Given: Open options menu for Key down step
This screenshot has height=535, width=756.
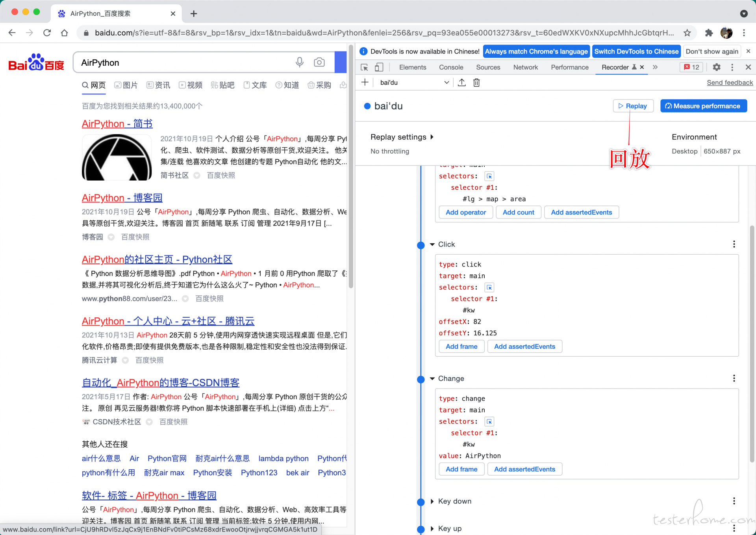Looking at the screenshot, I should 734,501.
